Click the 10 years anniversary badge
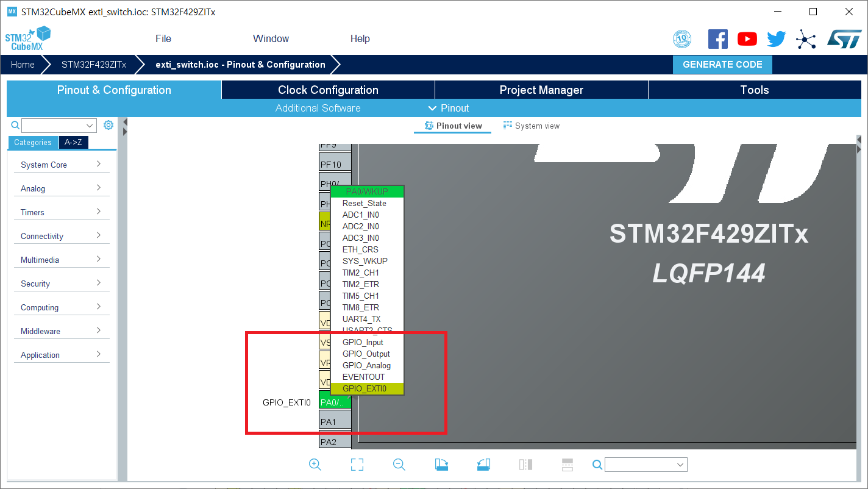868x489 pixels. coord(682,39)
